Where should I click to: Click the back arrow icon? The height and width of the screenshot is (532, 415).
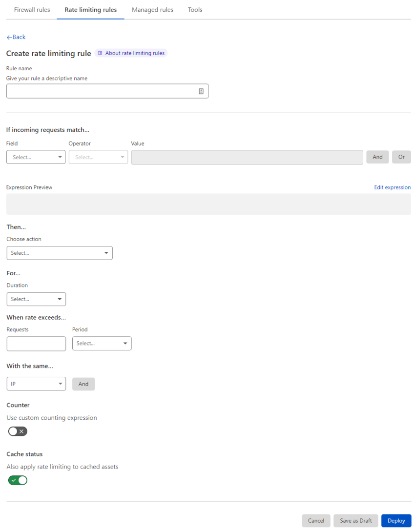pyautogui.click(x=8, y=37)
